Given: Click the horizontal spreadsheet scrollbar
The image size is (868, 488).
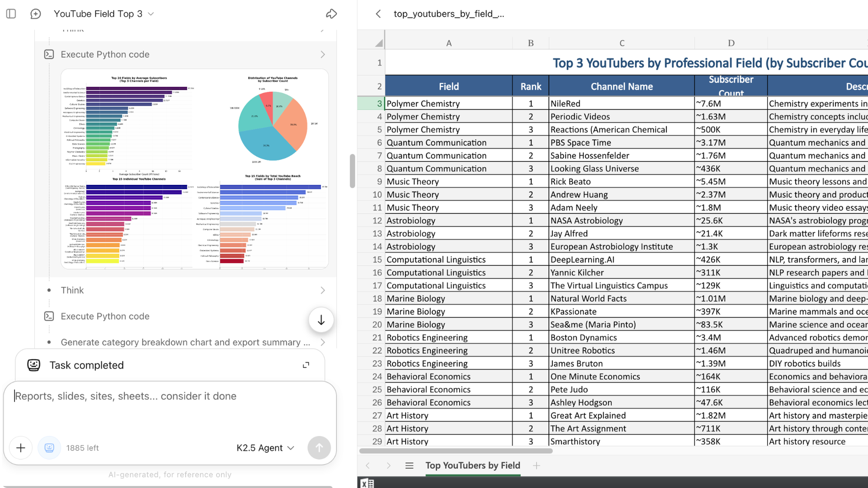Looking at the screenshot, I should pyautogui.click(x=456, y=451).
